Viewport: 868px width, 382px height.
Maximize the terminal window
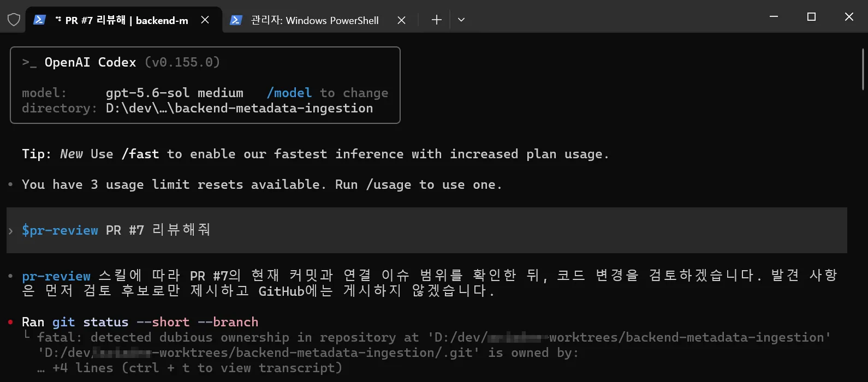coord(811,17)
